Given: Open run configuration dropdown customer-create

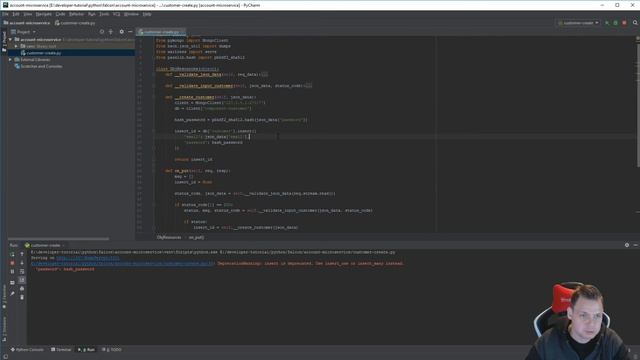Looking at the screenshot, I should click(x=578, y=23).
